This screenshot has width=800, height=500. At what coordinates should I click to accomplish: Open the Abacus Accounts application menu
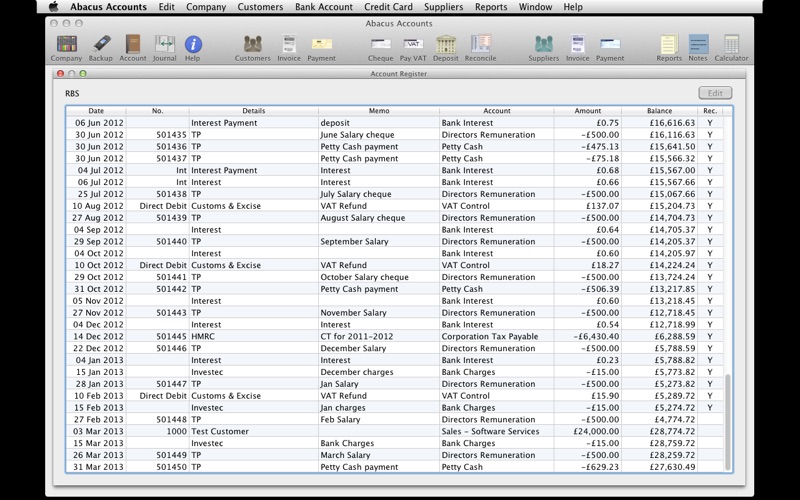[x=108, y=7]
